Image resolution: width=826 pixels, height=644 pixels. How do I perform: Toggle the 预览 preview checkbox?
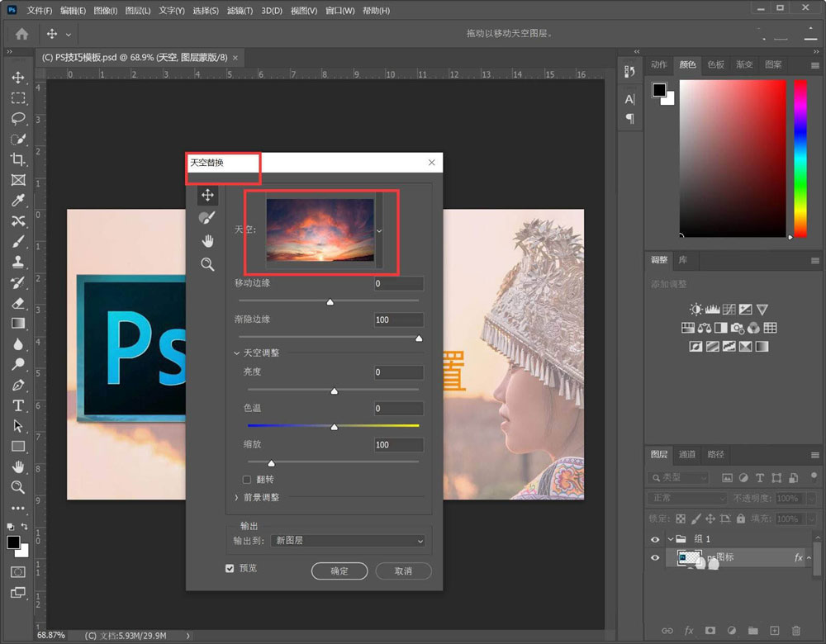pos(230,568)
